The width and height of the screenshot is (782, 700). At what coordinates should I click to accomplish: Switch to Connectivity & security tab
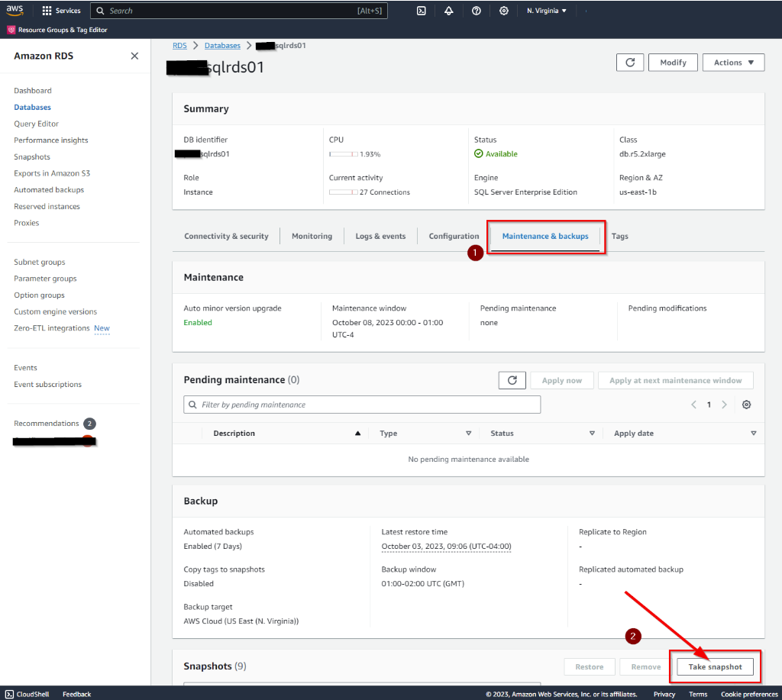tap(226, 237)
